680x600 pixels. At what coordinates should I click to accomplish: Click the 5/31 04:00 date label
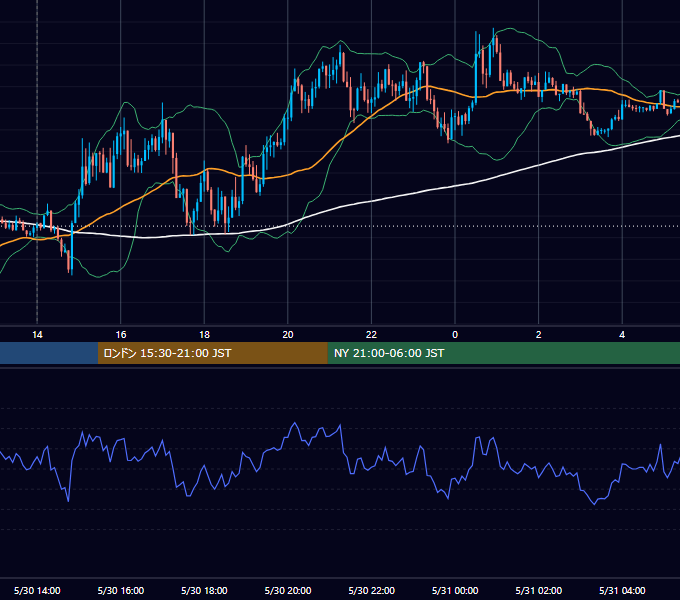[x=622, y=590]
